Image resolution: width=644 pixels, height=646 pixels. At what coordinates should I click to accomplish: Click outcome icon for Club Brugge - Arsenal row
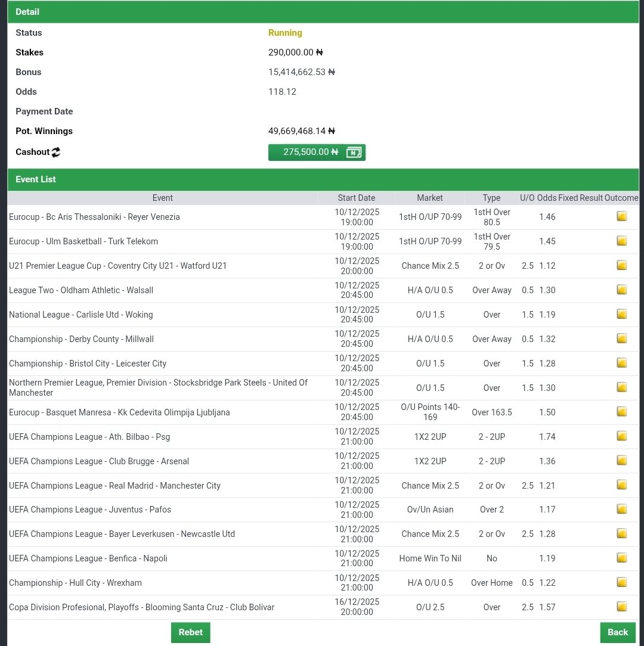(622, 461)
